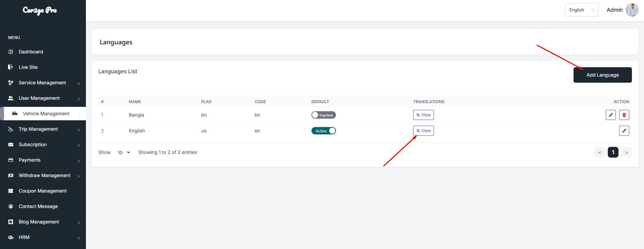Toggle the Bangla Inactive default switch
The image size is (644, 249).
point(324,115)
